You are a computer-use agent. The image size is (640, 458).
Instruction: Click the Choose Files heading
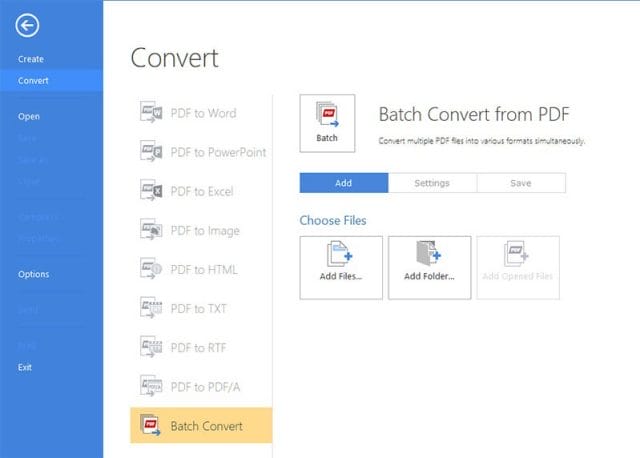[x=333, y=221]
